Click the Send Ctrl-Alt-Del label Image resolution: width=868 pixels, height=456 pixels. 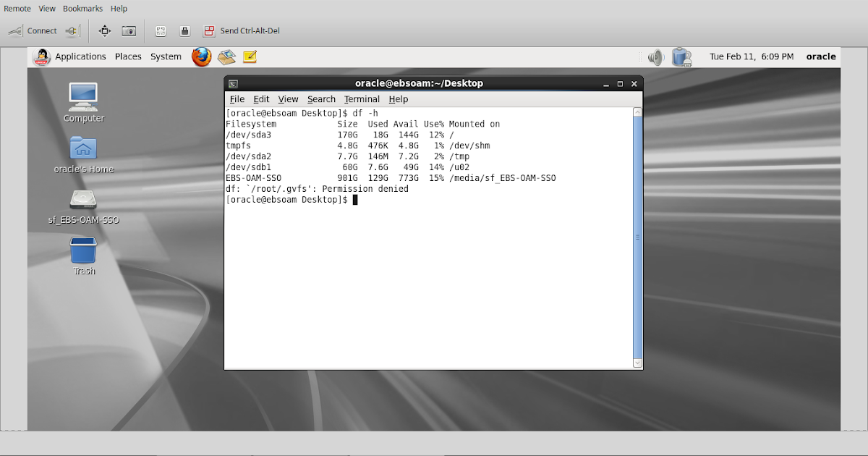[x=250, y=31]
